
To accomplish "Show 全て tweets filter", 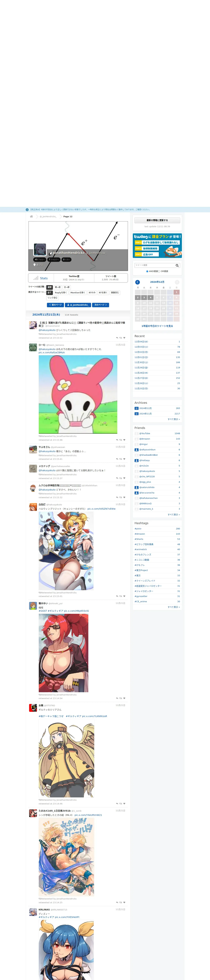I will point(50,293).
